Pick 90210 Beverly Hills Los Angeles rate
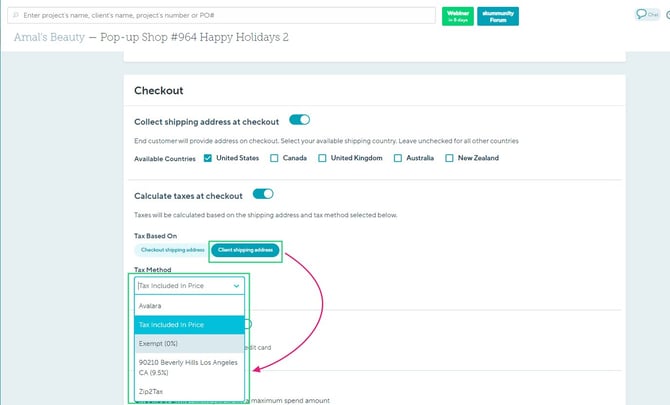The height and width of the screenshot is (405, 670). point(189,365)
